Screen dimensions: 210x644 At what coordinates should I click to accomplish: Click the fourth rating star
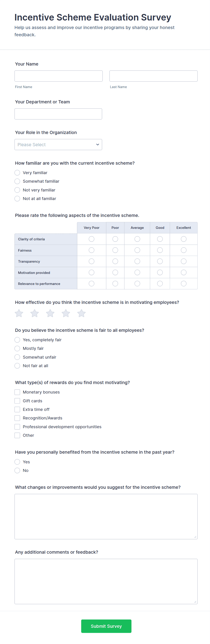tap(66, 313)
